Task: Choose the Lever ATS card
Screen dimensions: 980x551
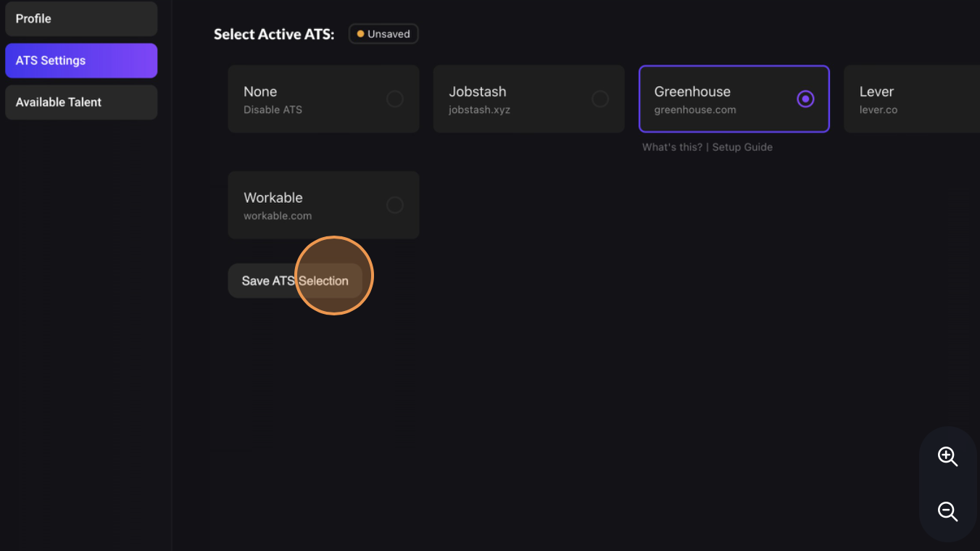Action: 912,99
